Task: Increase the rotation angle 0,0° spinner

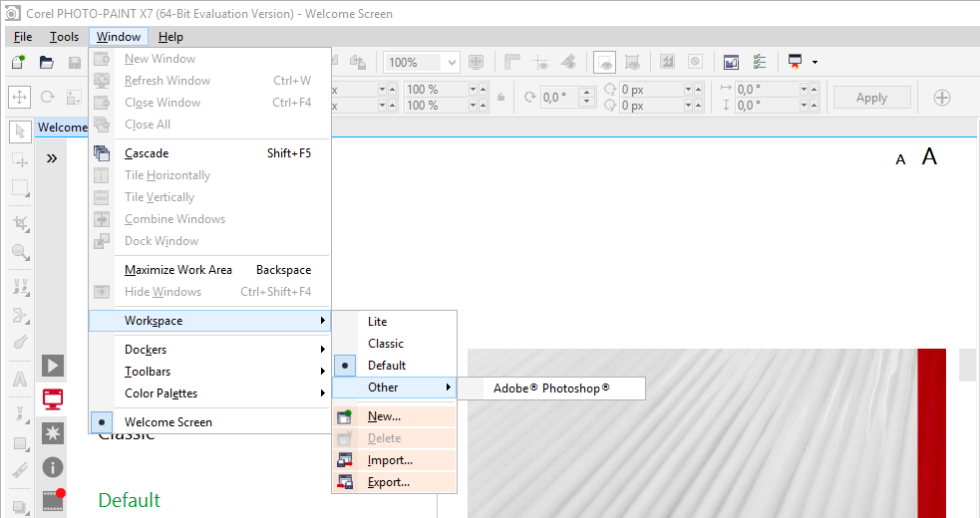Action: point(586,93)
